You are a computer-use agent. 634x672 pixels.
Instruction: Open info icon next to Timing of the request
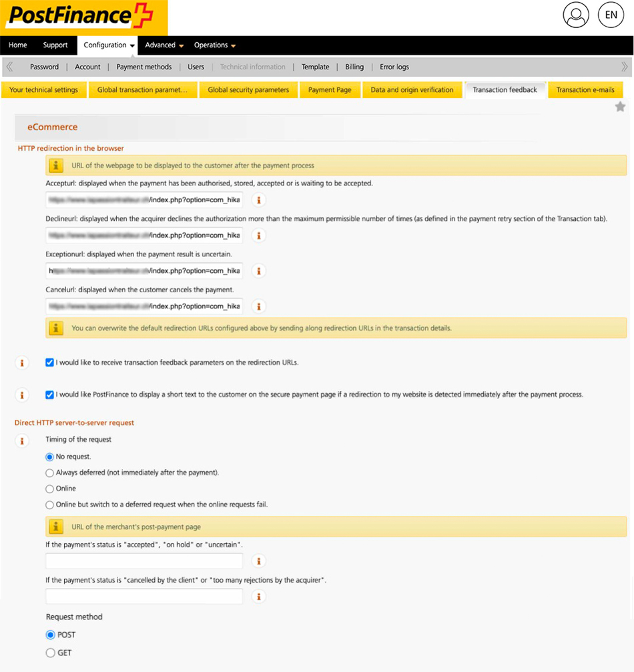22,440
